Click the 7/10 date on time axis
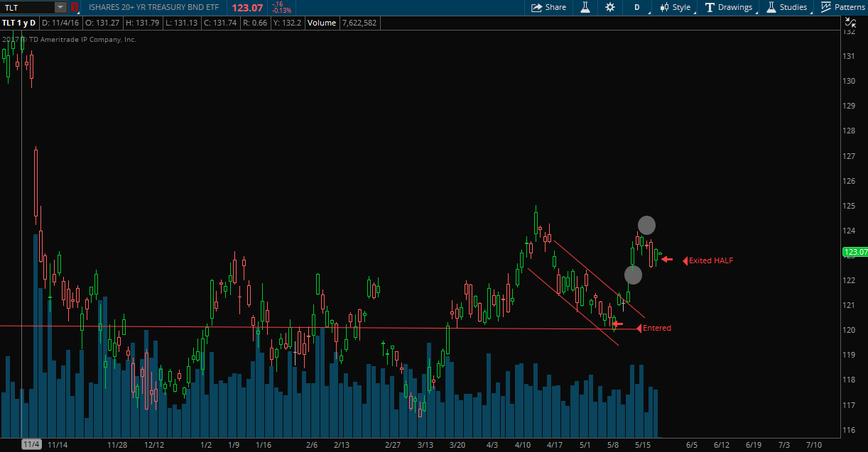Screen dimensions: 868x452 pos(814,445)
